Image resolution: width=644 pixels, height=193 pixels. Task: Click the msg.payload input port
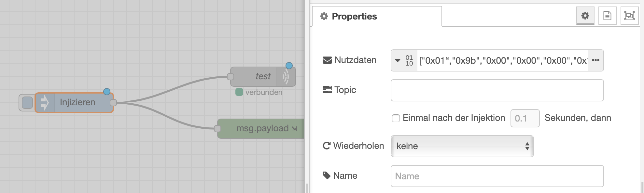point(217,129)
